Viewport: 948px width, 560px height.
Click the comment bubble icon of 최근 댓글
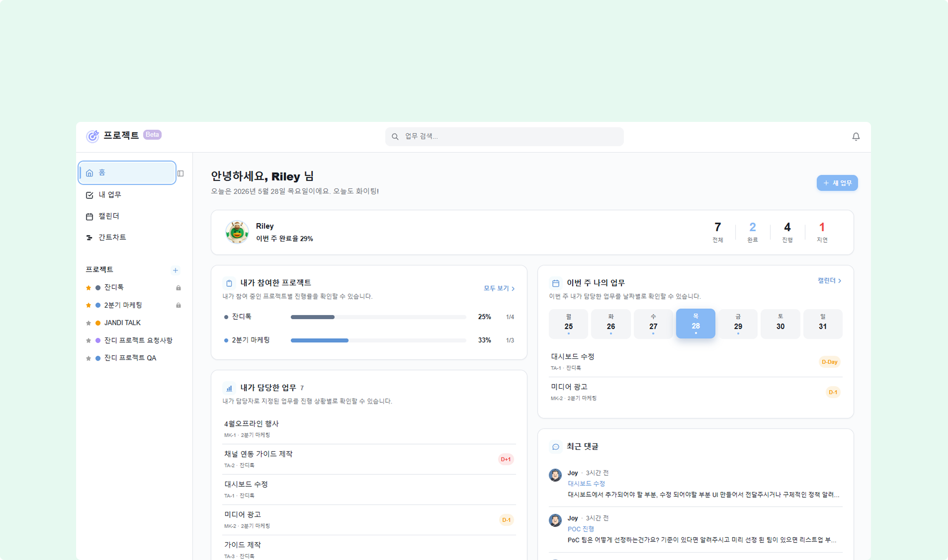coord(556,446)
